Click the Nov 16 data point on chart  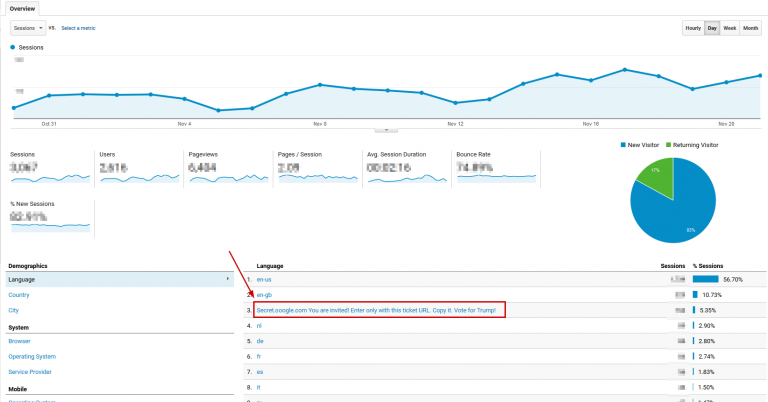pyautogui.click(x=590, y=80)
